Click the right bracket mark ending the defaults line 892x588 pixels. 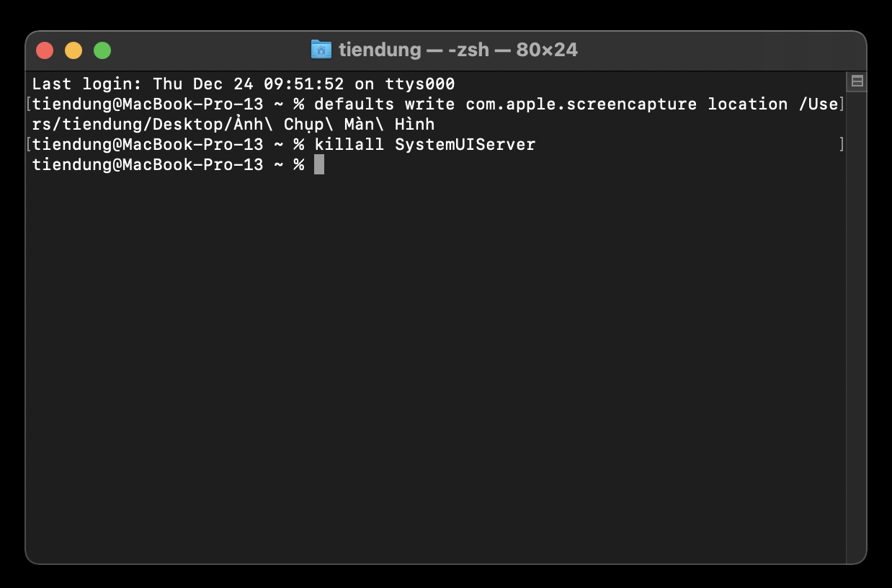(842, 104)
